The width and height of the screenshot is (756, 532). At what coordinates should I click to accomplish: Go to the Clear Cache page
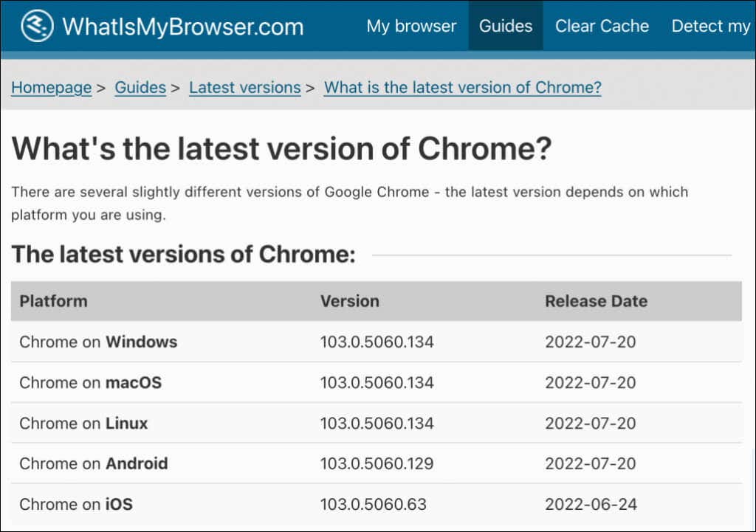click(x=602, y=26)
